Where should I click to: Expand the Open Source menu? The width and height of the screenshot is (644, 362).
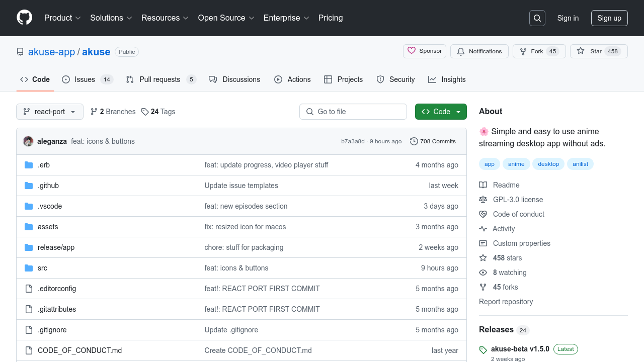tap(226, 18)
